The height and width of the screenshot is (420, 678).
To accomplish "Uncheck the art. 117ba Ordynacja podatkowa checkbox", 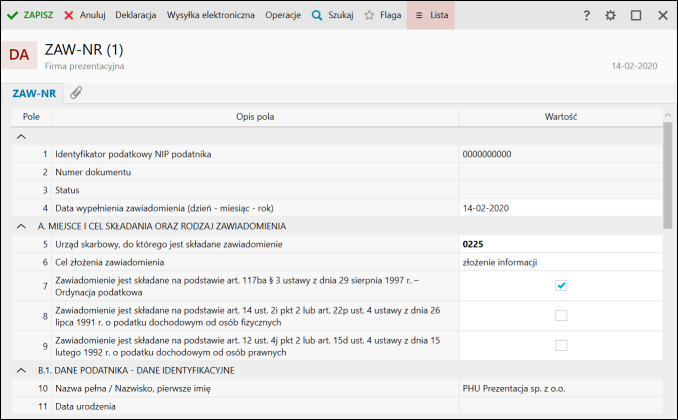I will click(561, 285).
